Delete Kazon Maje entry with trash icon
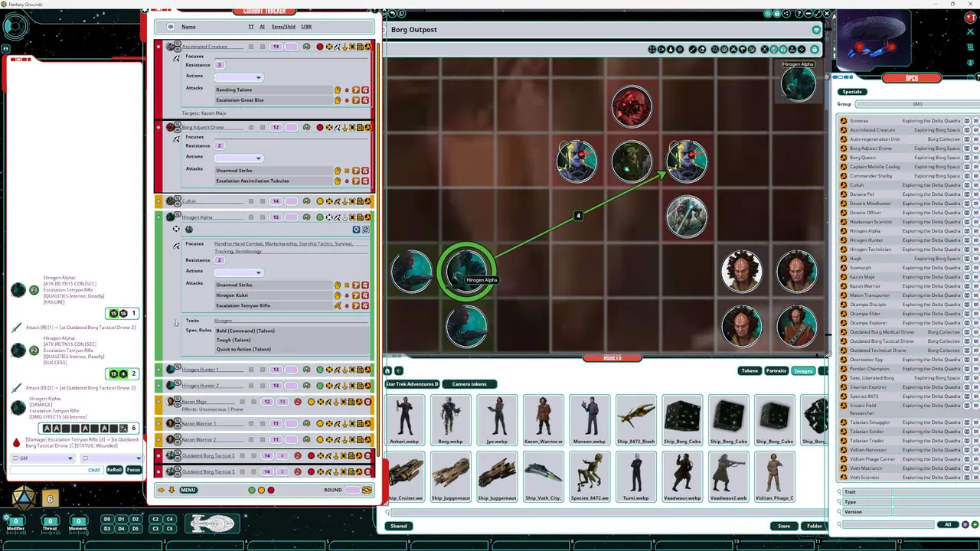Screen dimensions: 980x551 tap(368, 402)
